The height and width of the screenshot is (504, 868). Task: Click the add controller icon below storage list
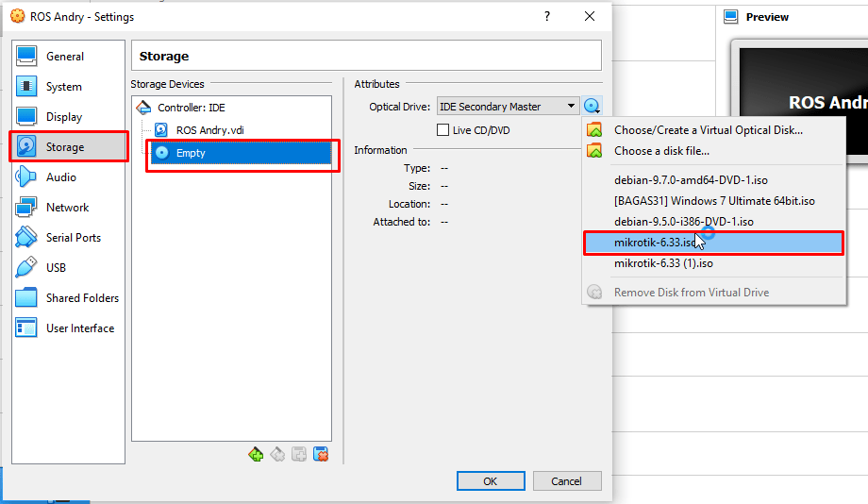point(256,455)
